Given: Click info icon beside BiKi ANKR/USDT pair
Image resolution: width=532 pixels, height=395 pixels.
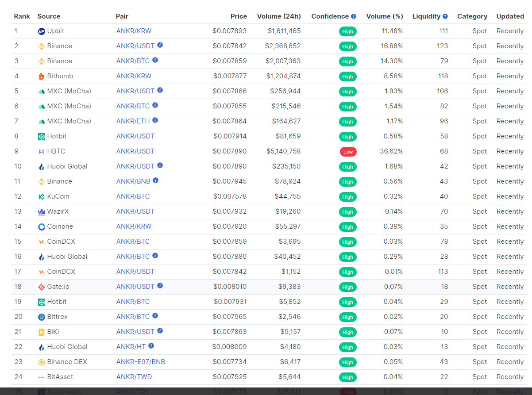Looking at the screenshot, I should [x=160, y=331].
